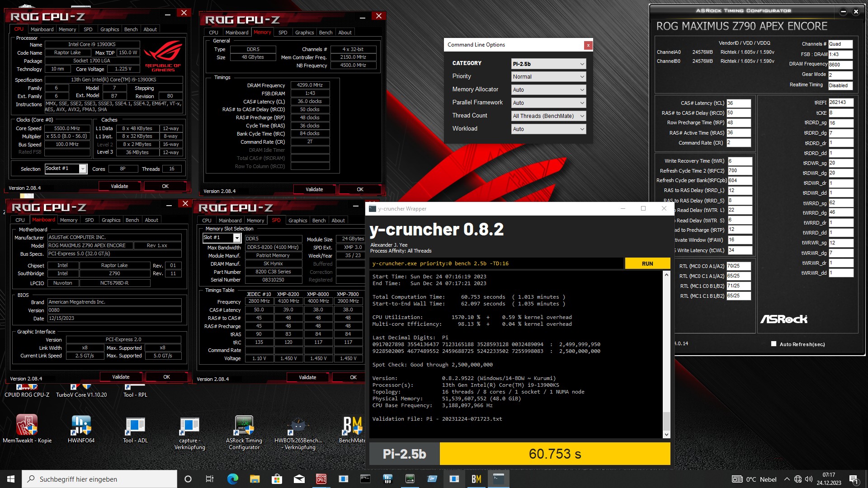Open network status icon in the system tray
868x488 pixels.
click(798, 479)
